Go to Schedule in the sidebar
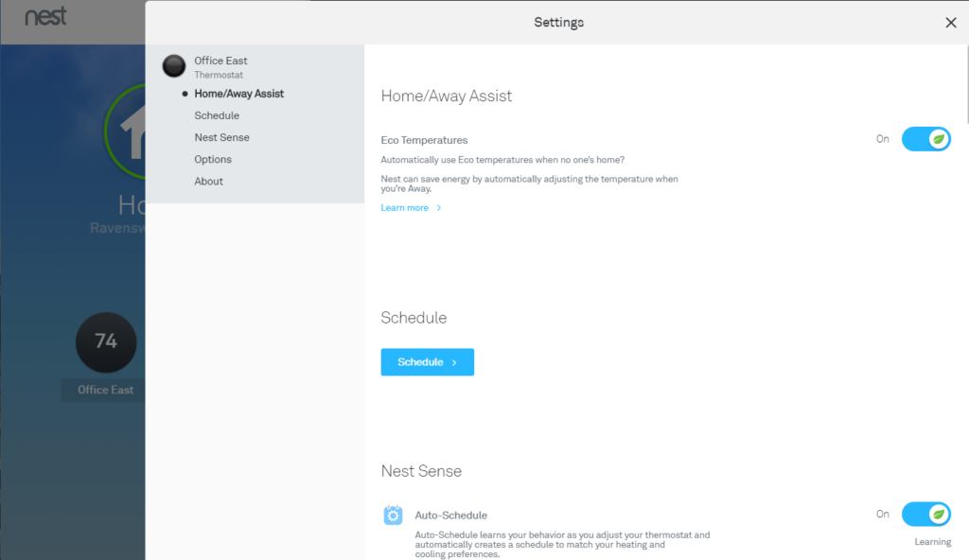The image size is (969, 560). click(217, 115)
